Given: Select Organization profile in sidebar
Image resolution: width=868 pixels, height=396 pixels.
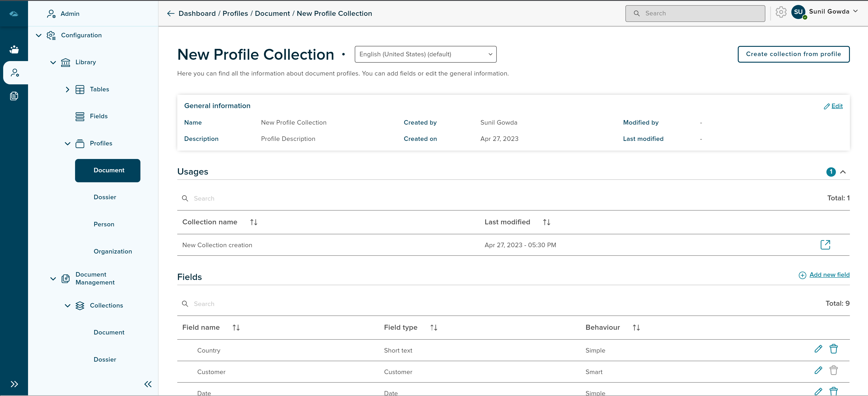Looking at the screenshot, I should [113, 251].
